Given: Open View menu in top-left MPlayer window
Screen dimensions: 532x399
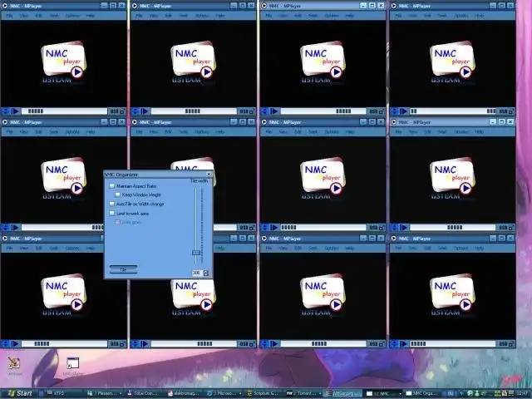Looking at the screenshot, I should tap(24, 16).
